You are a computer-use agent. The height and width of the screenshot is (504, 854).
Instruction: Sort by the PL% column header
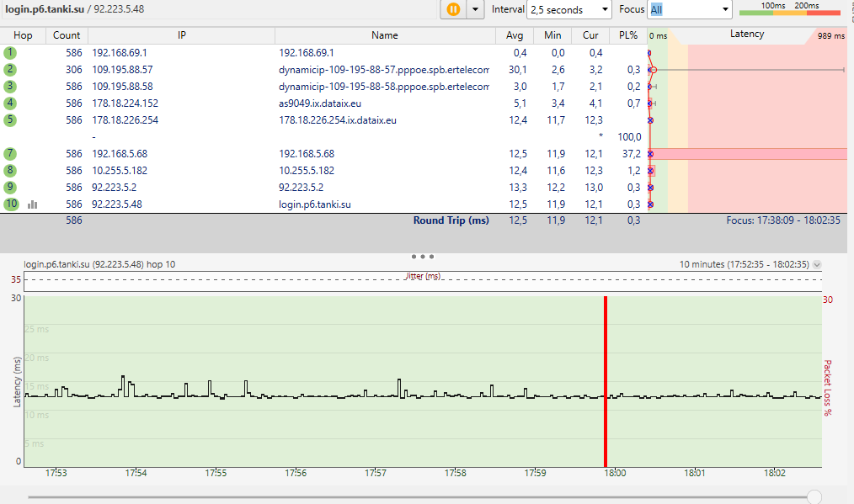tap(628, 35)
